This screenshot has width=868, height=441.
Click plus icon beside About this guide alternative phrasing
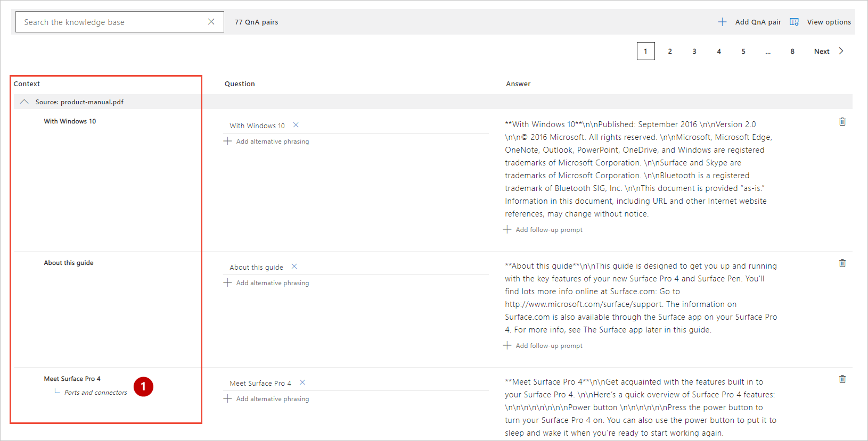tap(227, 282)
